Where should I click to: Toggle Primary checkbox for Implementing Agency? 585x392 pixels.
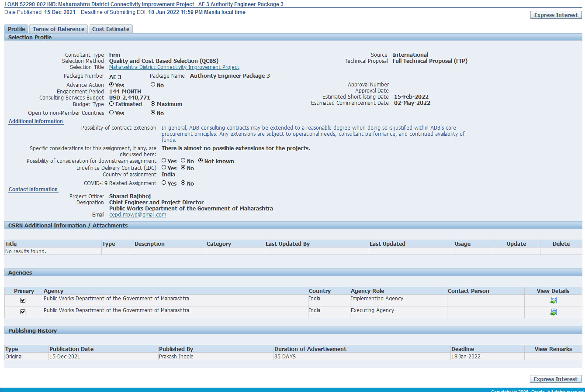click(23, 300)
